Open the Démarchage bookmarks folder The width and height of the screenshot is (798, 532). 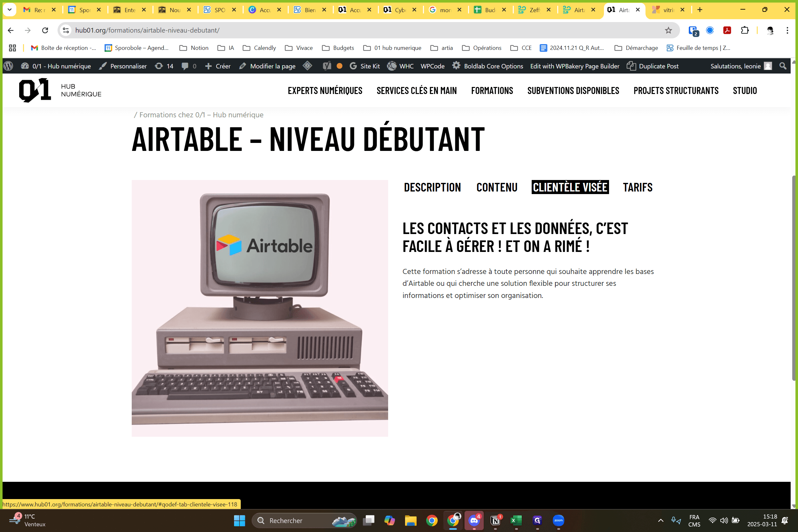[x=636, y=48]
